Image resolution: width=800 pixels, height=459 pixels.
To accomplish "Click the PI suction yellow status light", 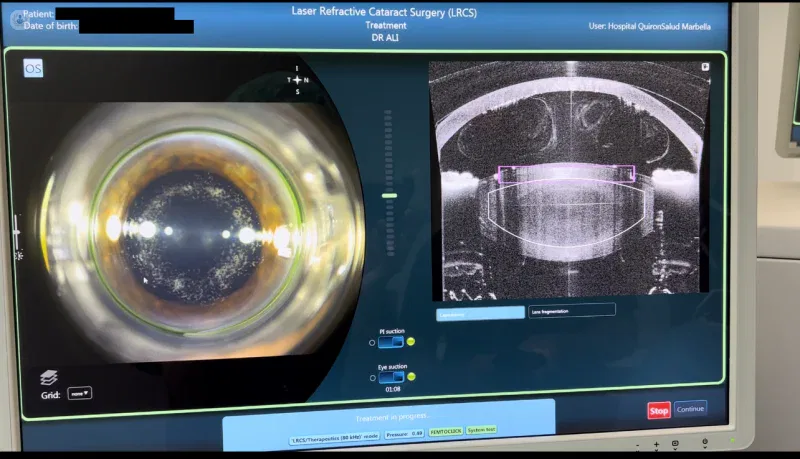I will pyautogui.click(x=411, y=342).
